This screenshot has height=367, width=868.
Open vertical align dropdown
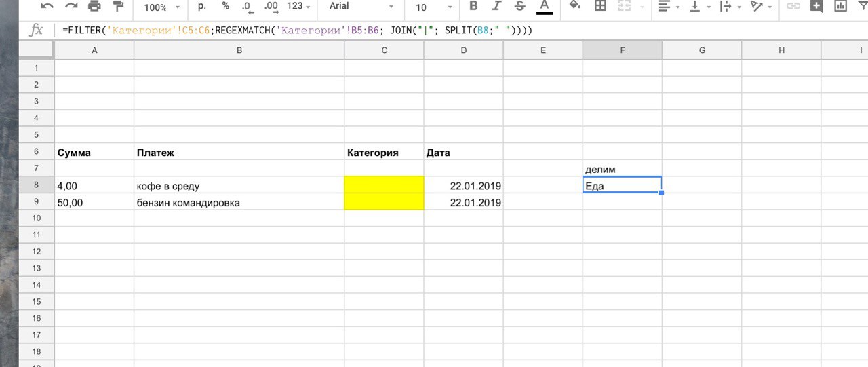pos(699,7)
